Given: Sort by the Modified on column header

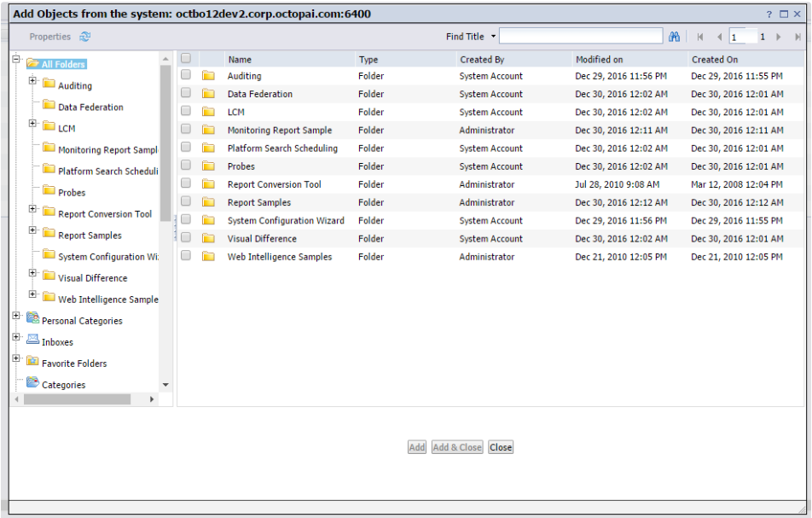Looking at the screenshot, I should click(599, 60).
